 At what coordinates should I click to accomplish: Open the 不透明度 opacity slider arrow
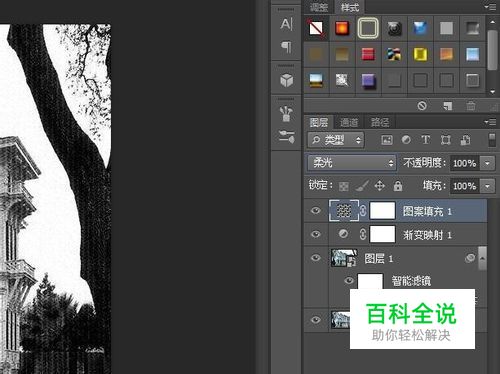pyautogui.click(x=487, y=163)
